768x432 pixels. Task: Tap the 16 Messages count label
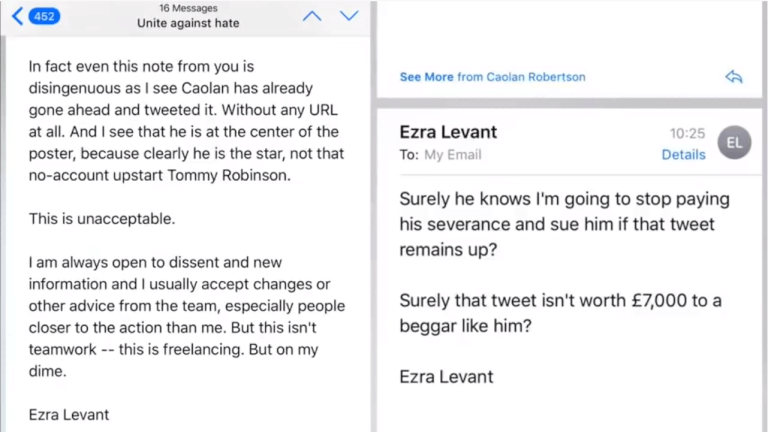tap(188, 8)
